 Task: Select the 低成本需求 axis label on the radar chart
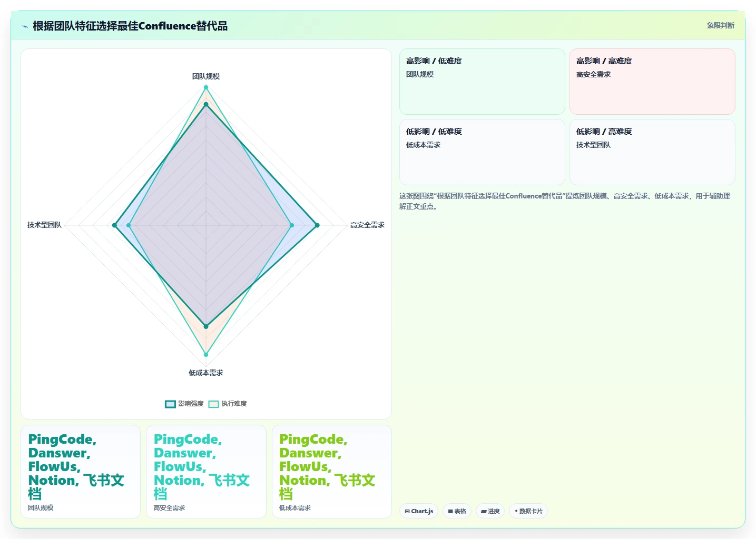click(206, 373)
